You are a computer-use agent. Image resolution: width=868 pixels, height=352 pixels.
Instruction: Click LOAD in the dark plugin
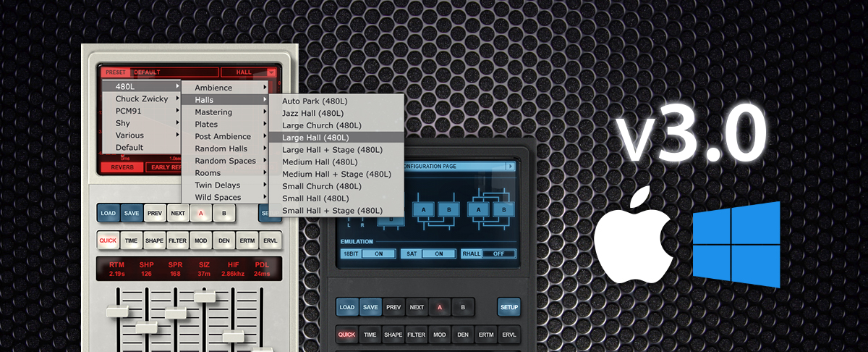click(x=347, y=307)
